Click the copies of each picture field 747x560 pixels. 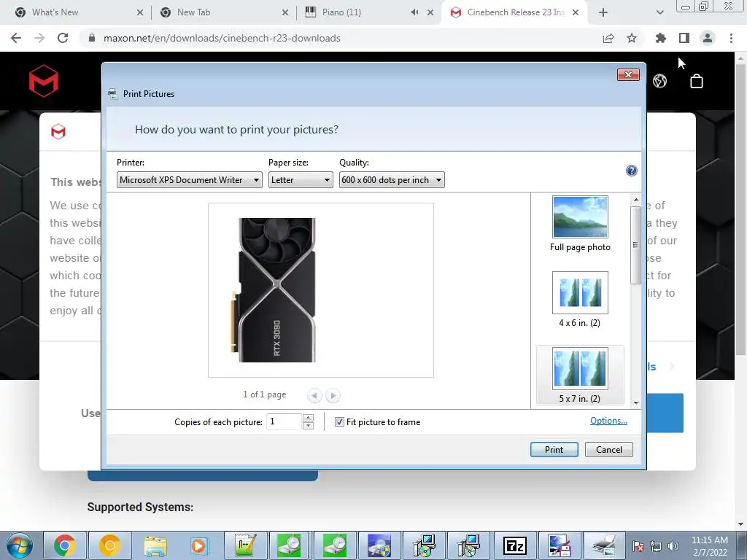click(284, 421)
